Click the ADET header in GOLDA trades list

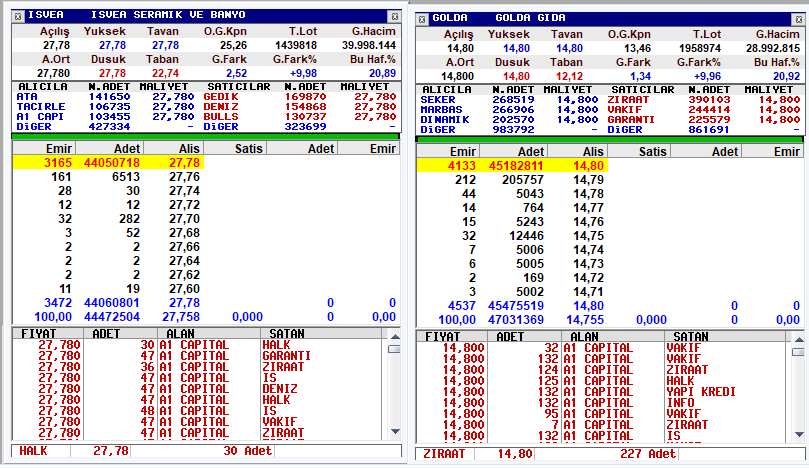pyautogui.click(x=525, y=336)
